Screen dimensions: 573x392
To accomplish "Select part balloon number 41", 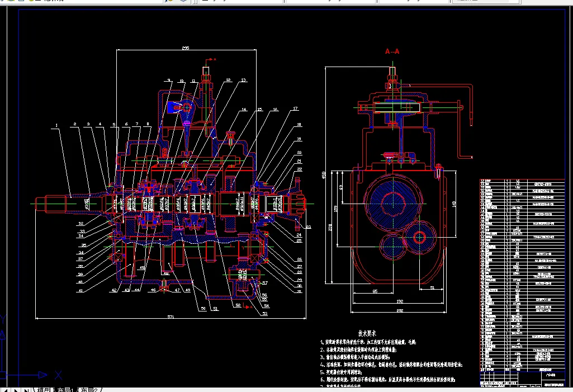I will coord(80,291).
